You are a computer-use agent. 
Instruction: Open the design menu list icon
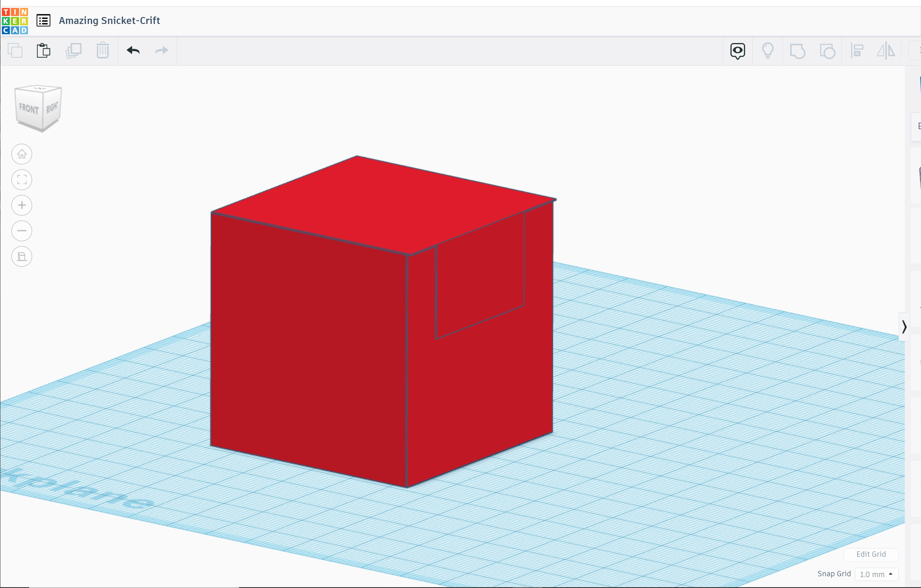[x=43, y=20]
